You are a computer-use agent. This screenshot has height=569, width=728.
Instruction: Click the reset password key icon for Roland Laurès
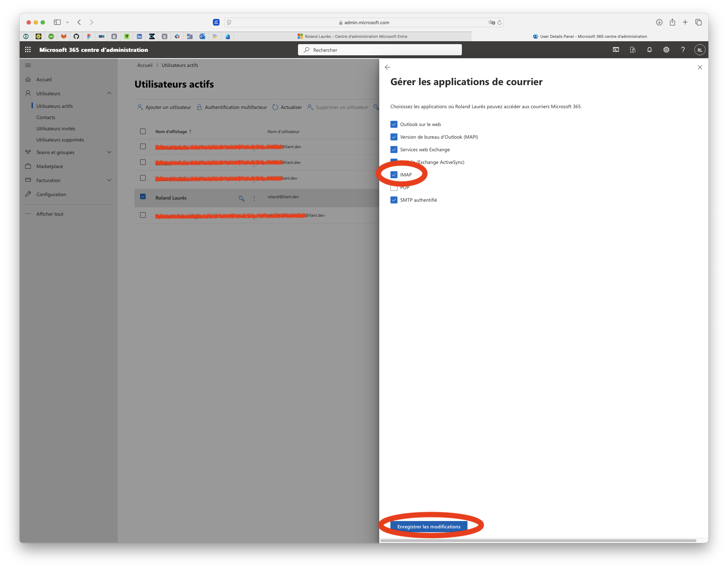tap(242, 198)
